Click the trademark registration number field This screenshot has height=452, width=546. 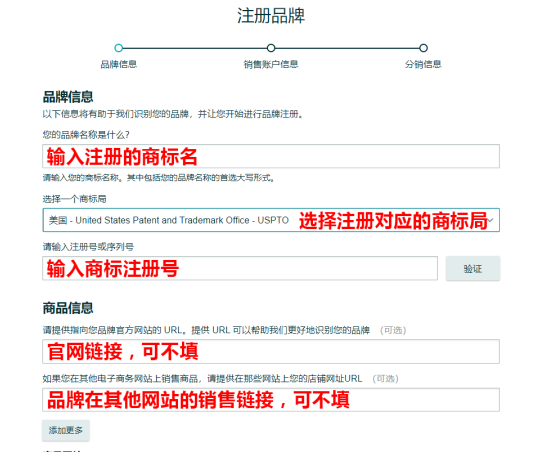coord(240,268)
